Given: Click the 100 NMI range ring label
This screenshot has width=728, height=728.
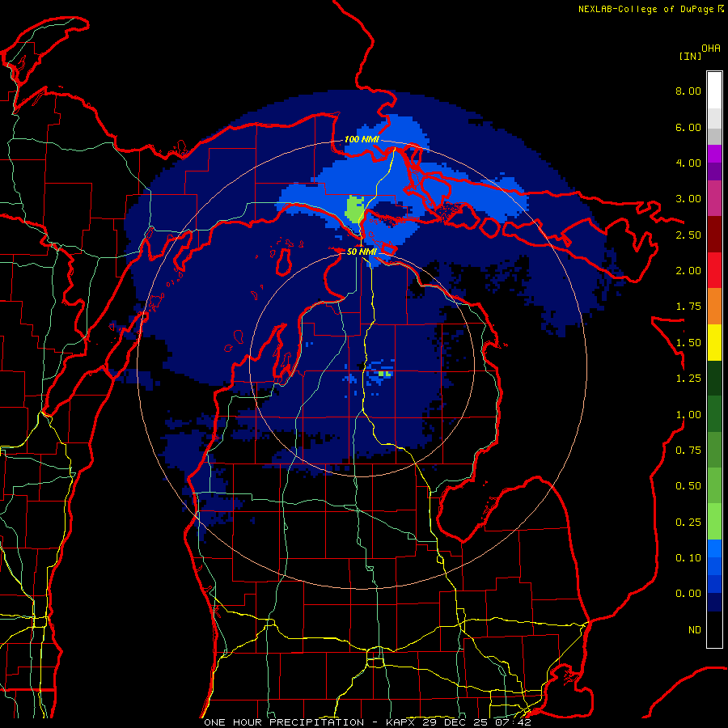Looking at the screenshot, I should click(362, 139).
